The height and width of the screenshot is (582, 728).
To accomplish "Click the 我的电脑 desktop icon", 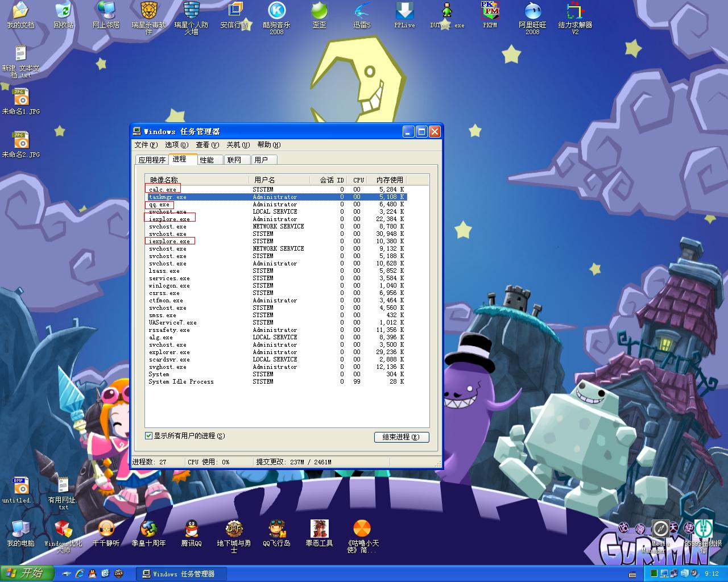I will point(20,533).
